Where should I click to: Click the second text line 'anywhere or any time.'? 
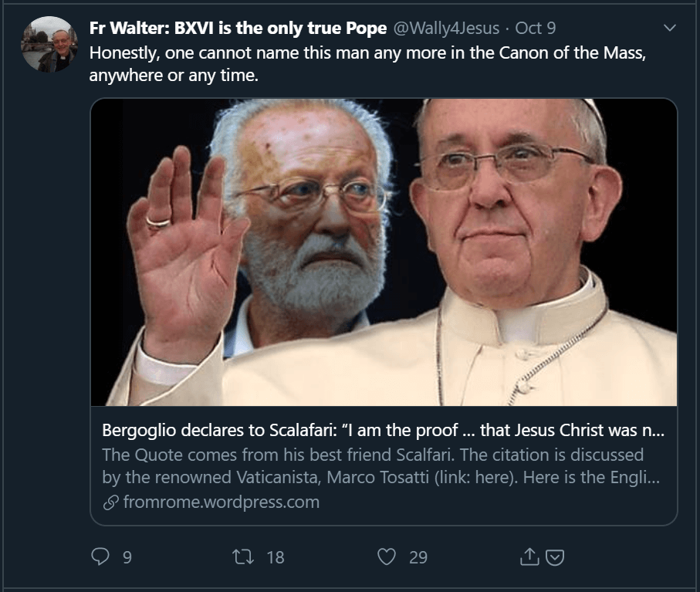(174, 76)
